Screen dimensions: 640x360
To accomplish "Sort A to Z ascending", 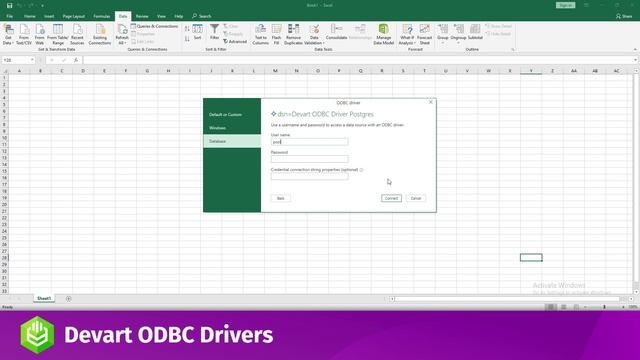I will (x=187, y=29).
